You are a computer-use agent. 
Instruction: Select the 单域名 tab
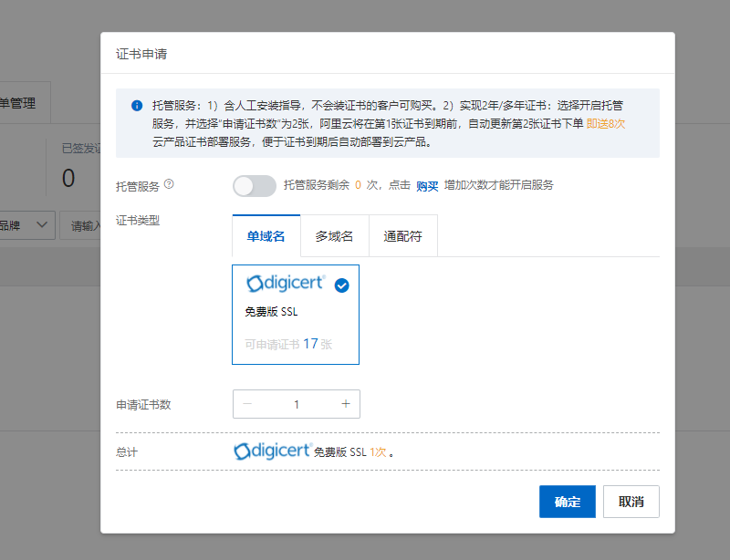tap(266, 236)
